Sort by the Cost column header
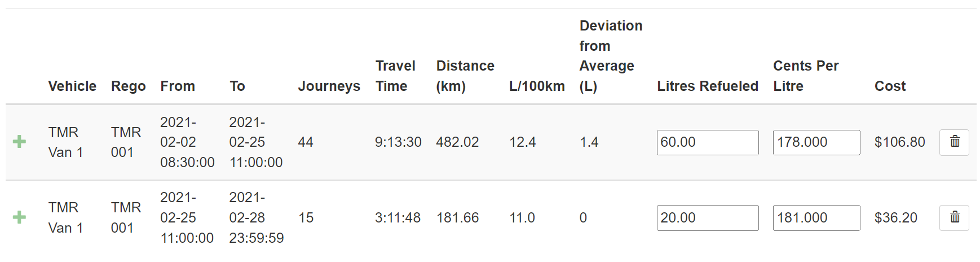Screen dimensions: 980x262 [890, 86]
